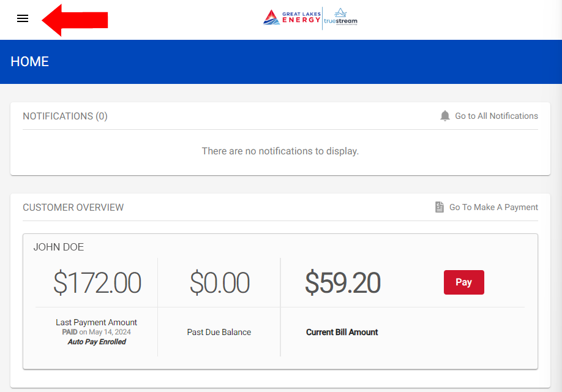Click the notifications bell icon
The image size is (562, 392).
(445, 116)
